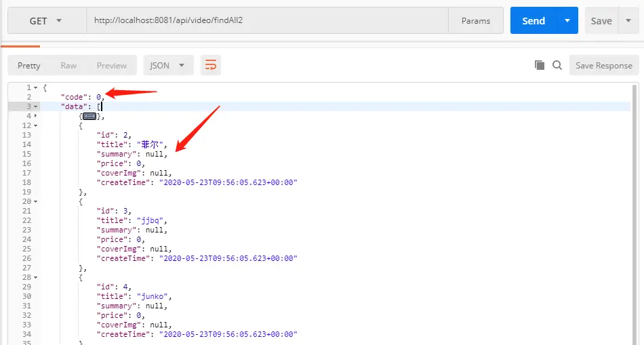
Task: Click the folded content placeholder on line 4
Action: [x=89, y=116]
